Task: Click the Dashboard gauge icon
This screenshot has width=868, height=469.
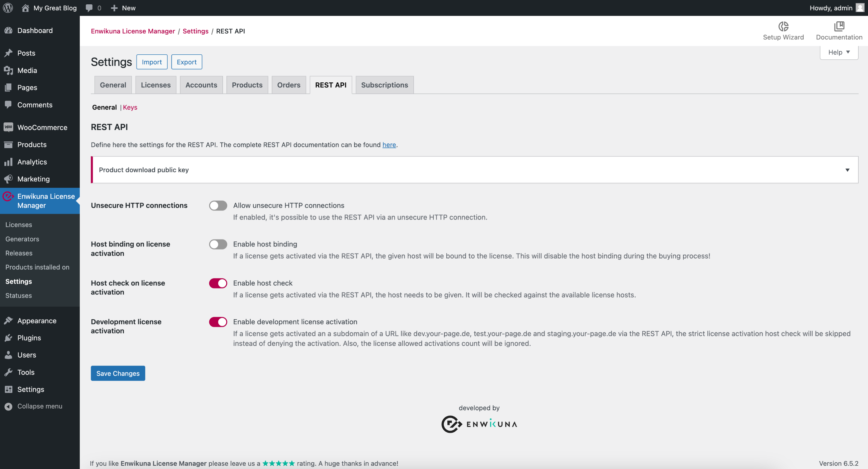Action: [x=8, y=31]
